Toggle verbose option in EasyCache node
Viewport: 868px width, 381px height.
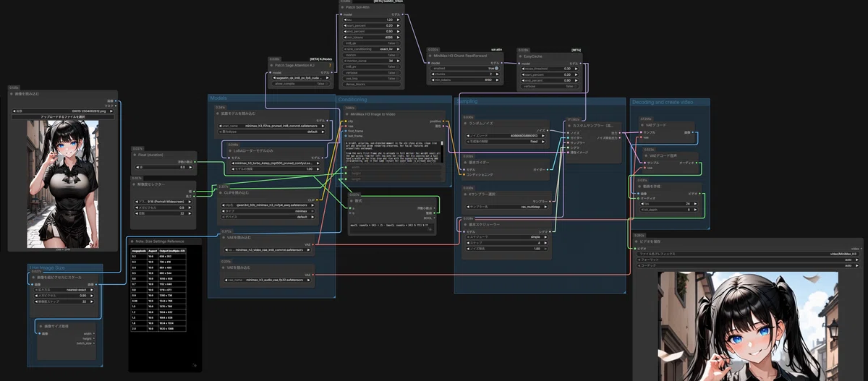(x=549, y=86)
